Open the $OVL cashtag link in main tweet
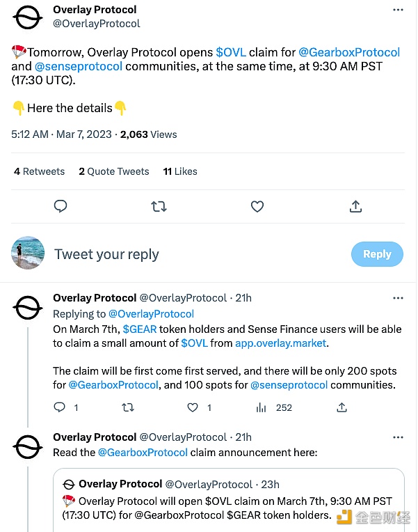Viewport: 418px width, 532px height. tap(236, 52)
